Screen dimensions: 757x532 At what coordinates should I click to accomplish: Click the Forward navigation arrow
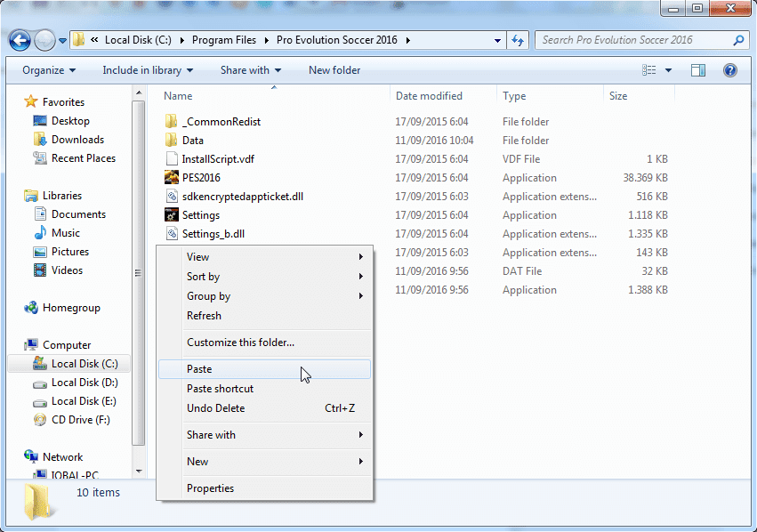[x=44, y=41]
